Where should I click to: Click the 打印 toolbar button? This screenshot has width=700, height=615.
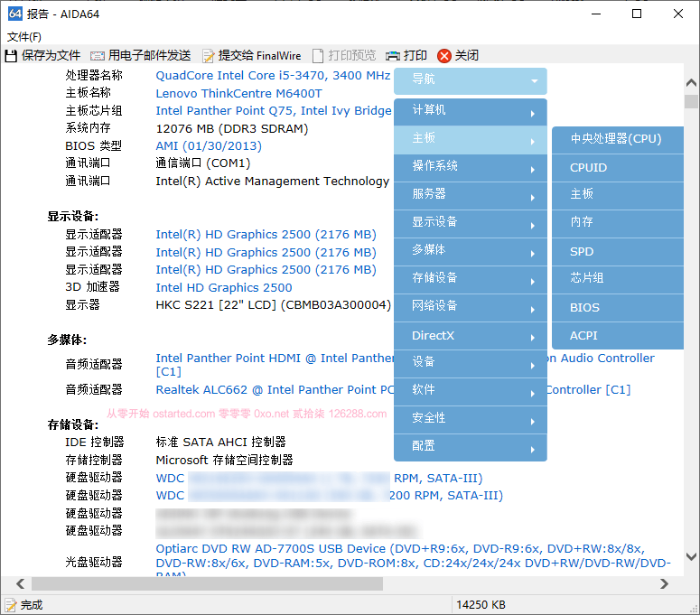click(x=406, y=56)
